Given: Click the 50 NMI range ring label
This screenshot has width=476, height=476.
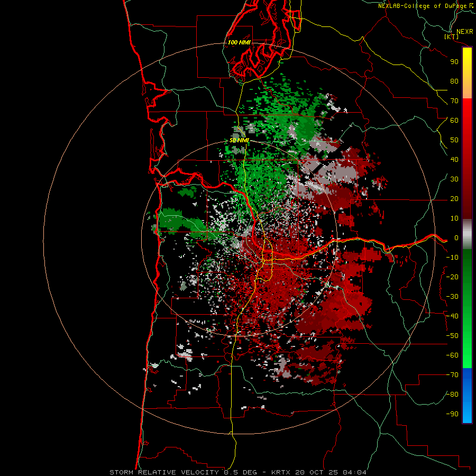Looking at the screenshot, I should (x=239, y=140).
